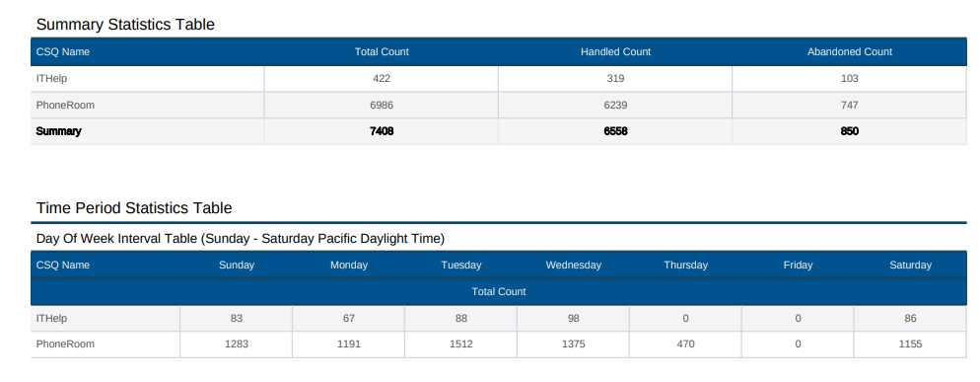Click the Wednesday column header
This screenshot has height=382, width=980.
(573, 265)
